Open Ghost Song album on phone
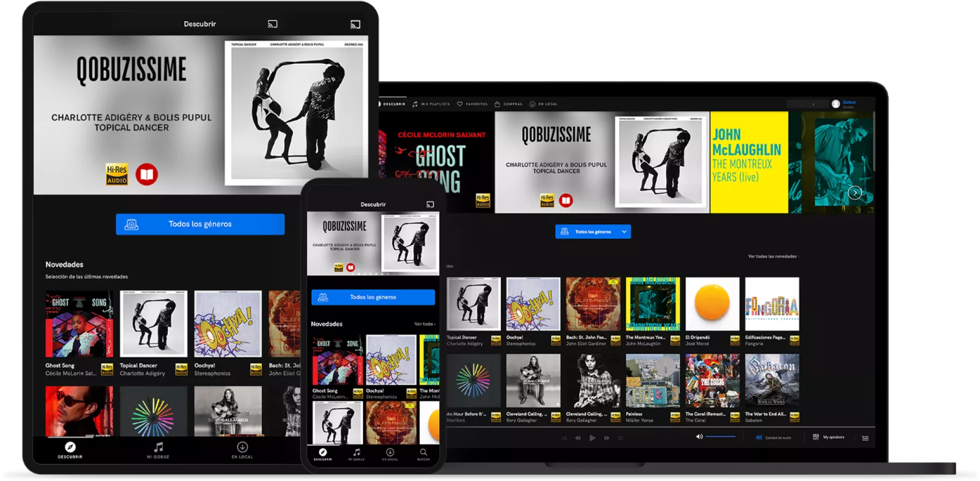980x481 pixels. click(x=338, y=360)
